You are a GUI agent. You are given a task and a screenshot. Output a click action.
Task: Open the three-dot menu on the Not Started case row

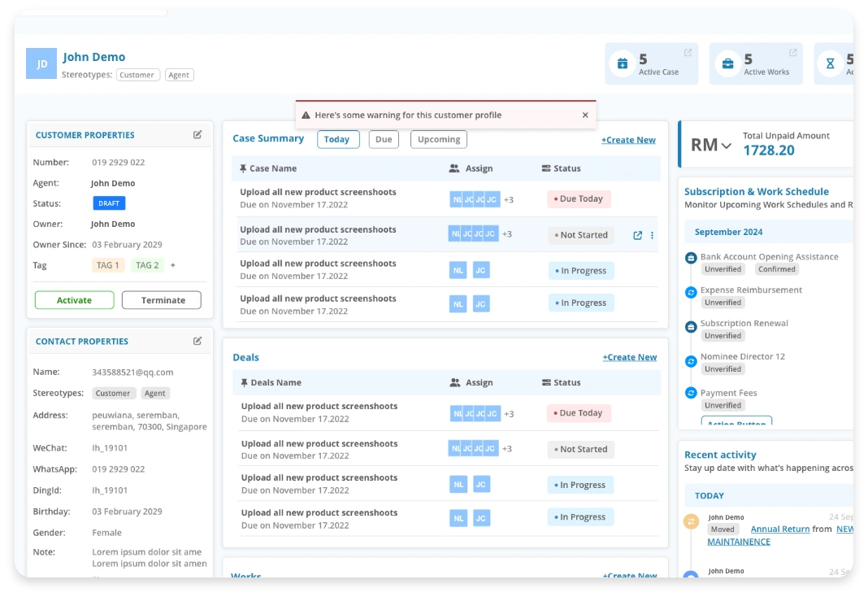(652, 235)
